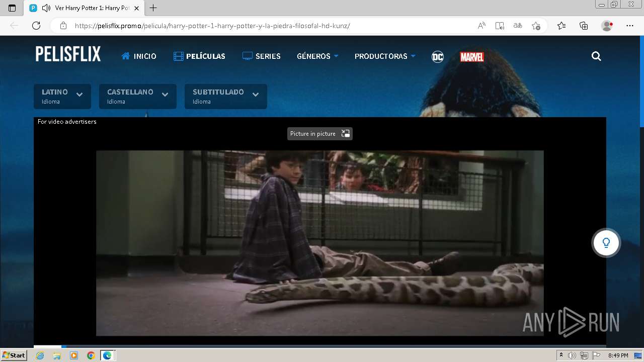
Task: Open Edge settings and more menu
Action: point(630,26)
